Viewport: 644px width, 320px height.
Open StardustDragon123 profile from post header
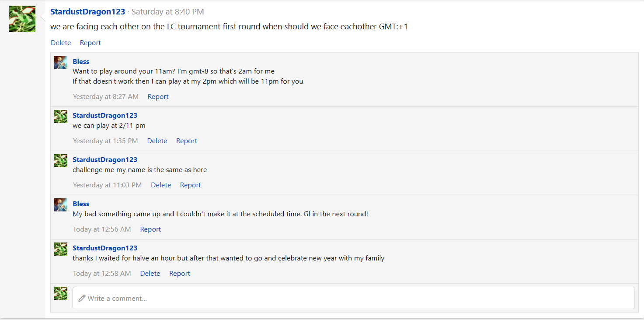[87, 12]
